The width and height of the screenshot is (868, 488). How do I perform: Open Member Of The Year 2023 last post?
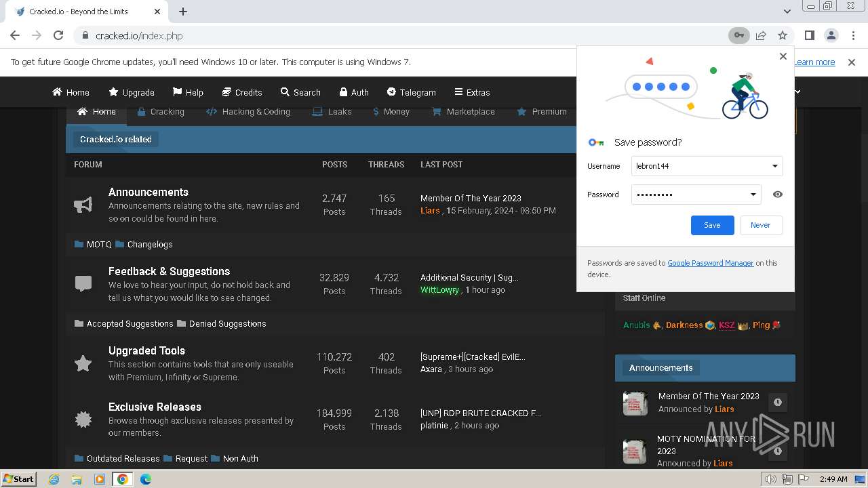tap(471, 198)
